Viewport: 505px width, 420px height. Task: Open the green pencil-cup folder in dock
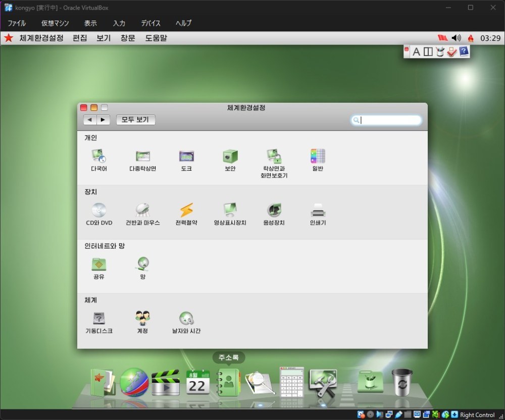(370, 382)
